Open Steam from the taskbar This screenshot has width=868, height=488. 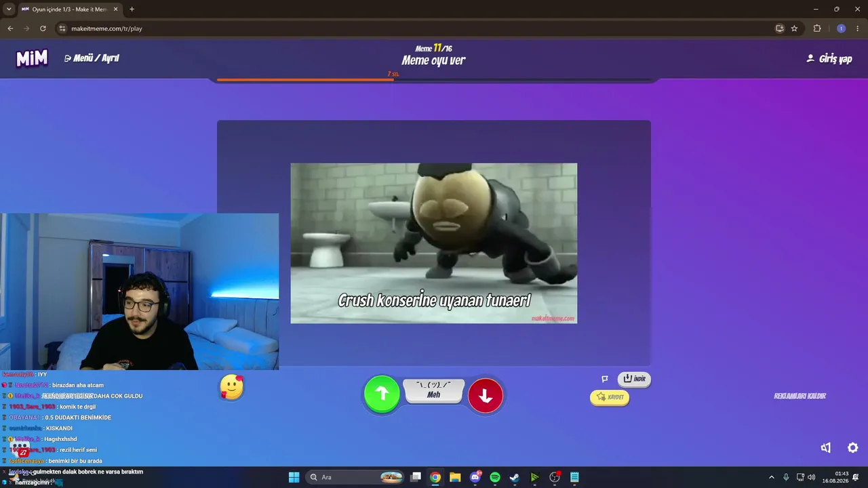point(515,477)
